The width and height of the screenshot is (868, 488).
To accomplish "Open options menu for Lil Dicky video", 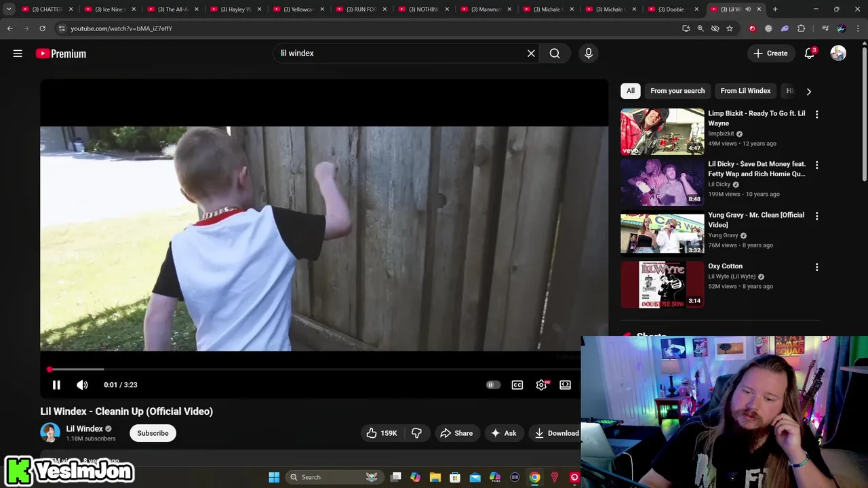I will (x=816, y=165).
